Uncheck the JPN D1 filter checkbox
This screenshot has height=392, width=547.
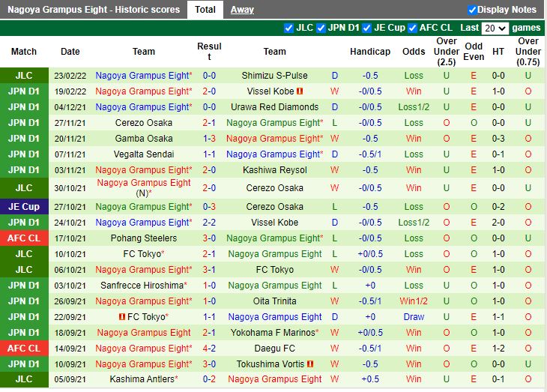pyautogui.click(x=321, y=28)
